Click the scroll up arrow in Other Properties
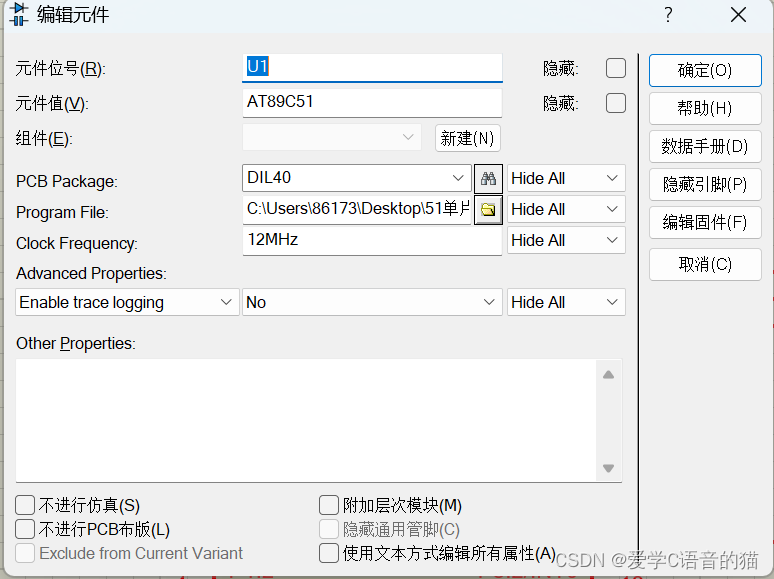Viewport: 774px width, 579px height. pyautogui.click(x=608, y=375)
